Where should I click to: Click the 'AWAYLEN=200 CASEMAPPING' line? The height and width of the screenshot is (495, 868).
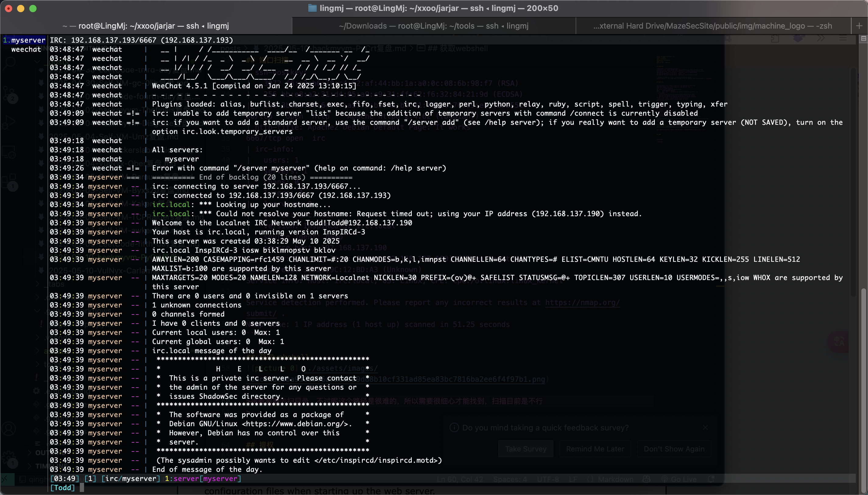coord(476,259)
